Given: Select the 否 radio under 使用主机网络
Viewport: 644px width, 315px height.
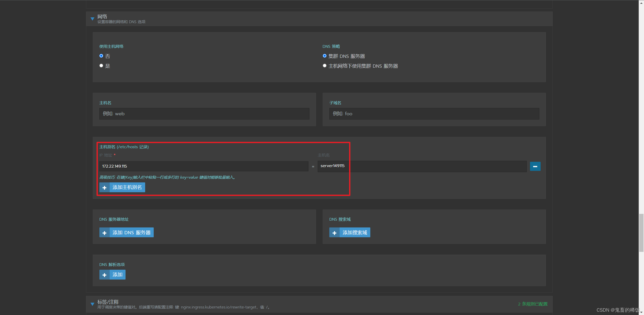Looking at the screenshot, I should point(101,56).
